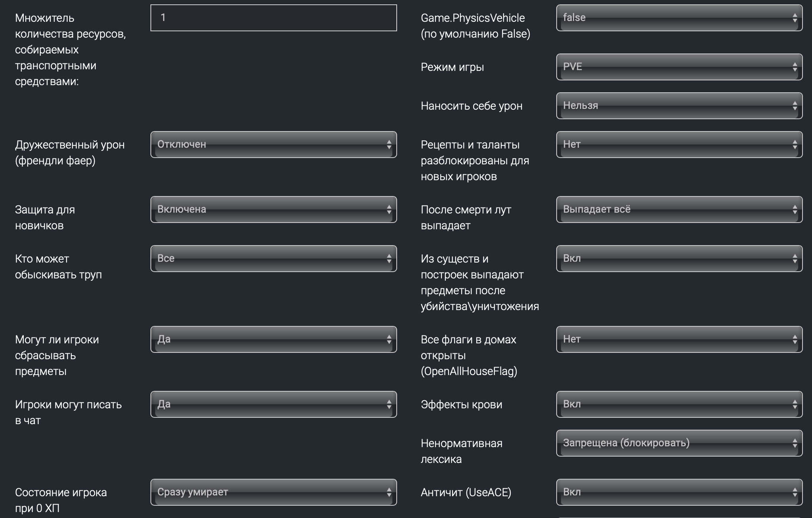Open the После смерти лут выпадает dropdown
The width and height of the screenshot is (812, 518).
[x=679, y=209]
